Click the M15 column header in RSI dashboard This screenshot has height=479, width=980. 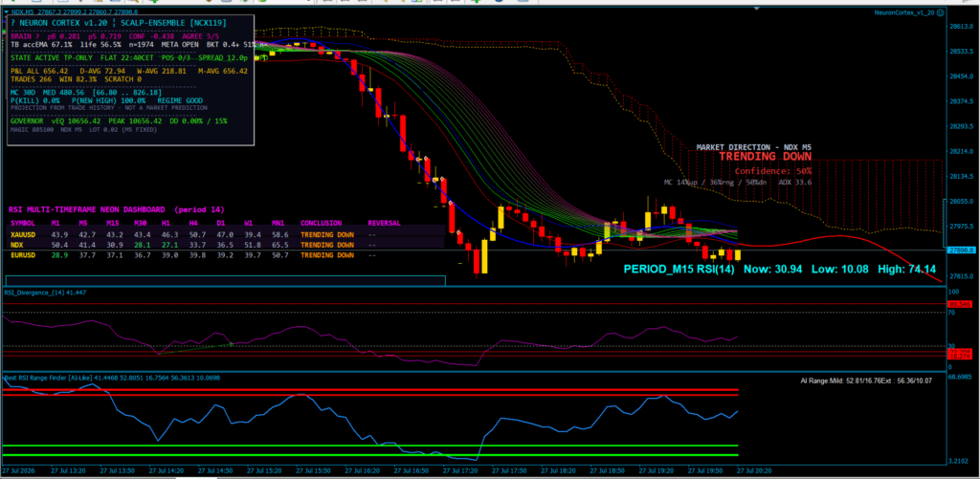point(113,223)
